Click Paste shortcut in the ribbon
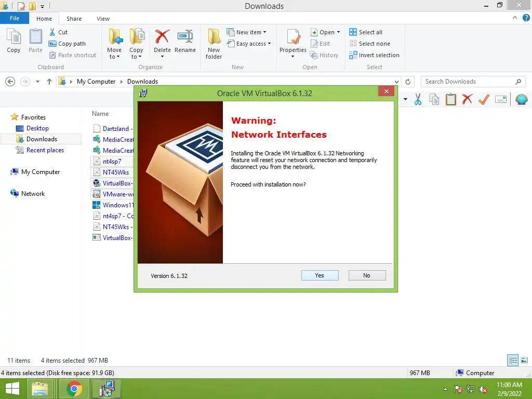 73,55
